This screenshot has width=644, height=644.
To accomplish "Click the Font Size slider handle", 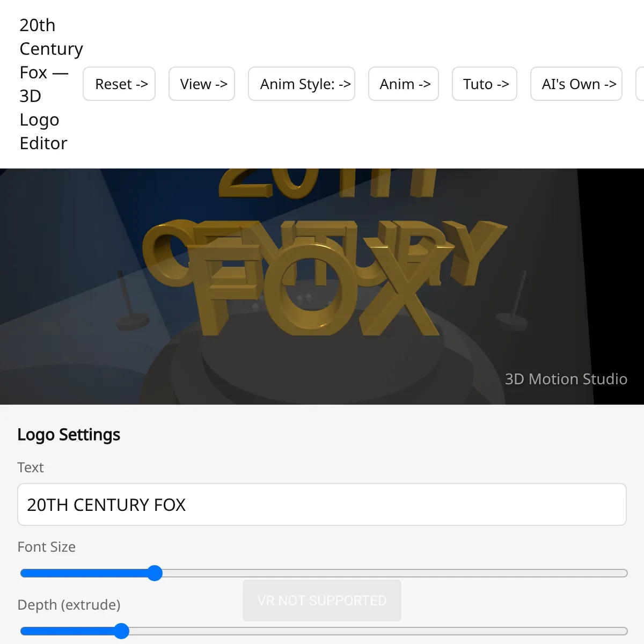I will click(155, 573).
